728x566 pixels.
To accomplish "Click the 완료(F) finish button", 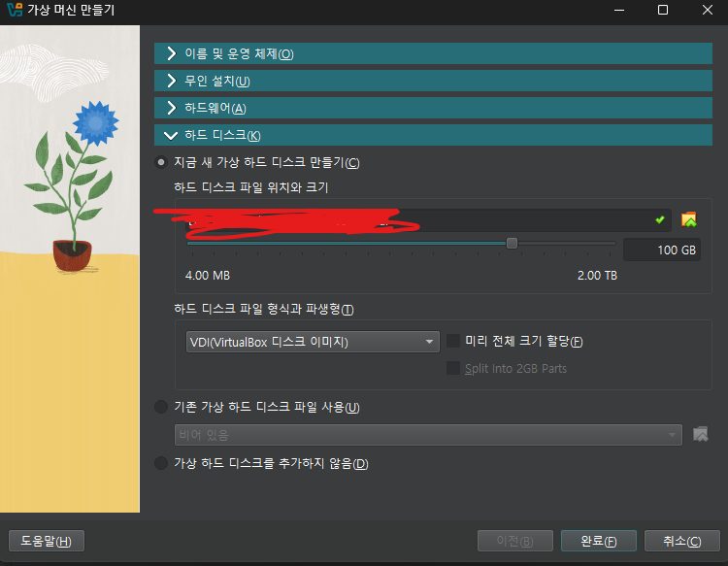I will click(x=599, y=541).
